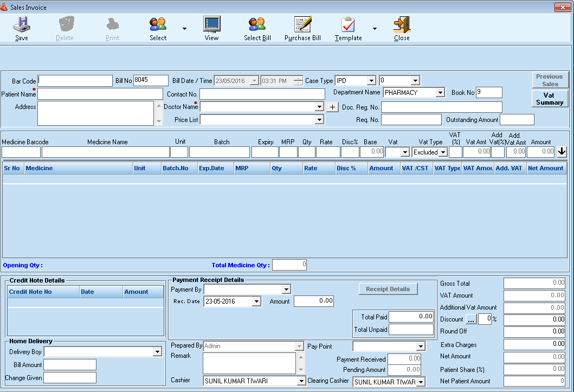574x392 pixels.
Task: Open the Purchase Bill icon
Action: pyautogui.click(x=302, y=24)
